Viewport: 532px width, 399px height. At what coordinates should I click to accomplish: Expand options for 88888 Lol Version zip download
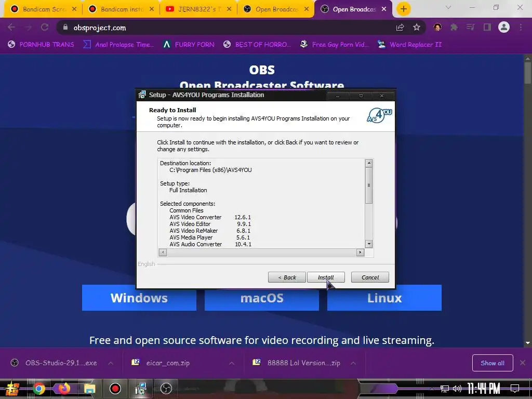coord(353,363)
